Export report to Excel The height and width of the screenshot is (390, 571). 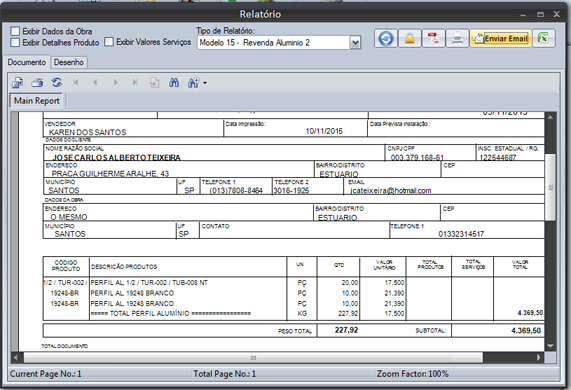click(544, 38)
